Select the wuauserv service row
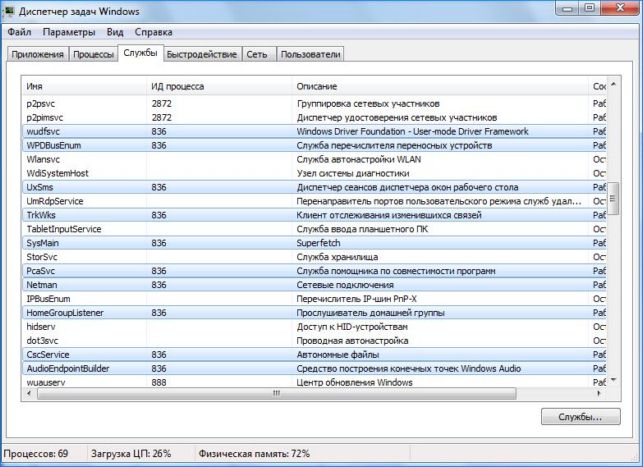The width and height of the screenshot is (643, 467). click(x=314, y=382)
